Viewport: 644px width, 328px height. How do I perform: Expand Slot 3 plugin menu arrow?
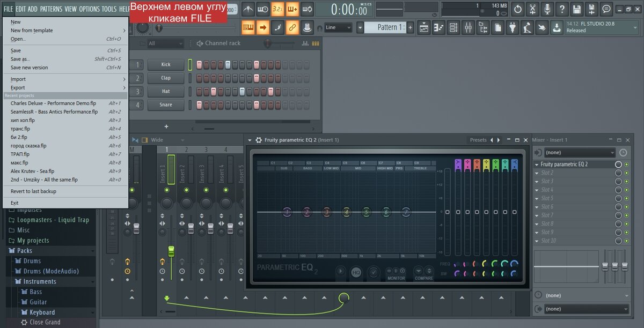(x=537, y=182)
